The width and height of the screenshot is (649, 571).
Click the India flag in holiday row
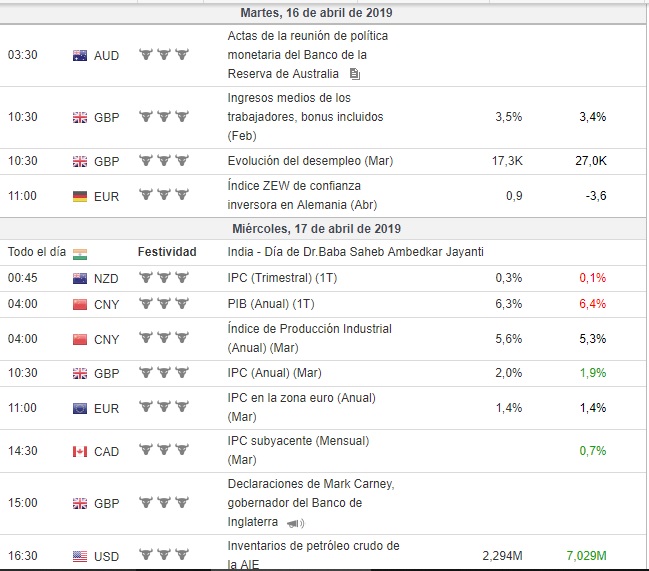[80, 252]
